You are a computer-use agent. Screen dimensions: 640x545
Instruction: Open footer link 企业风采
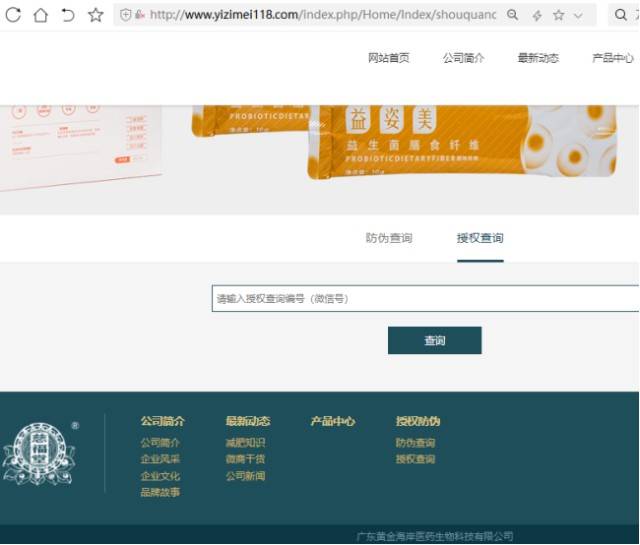tap(160, 459)
